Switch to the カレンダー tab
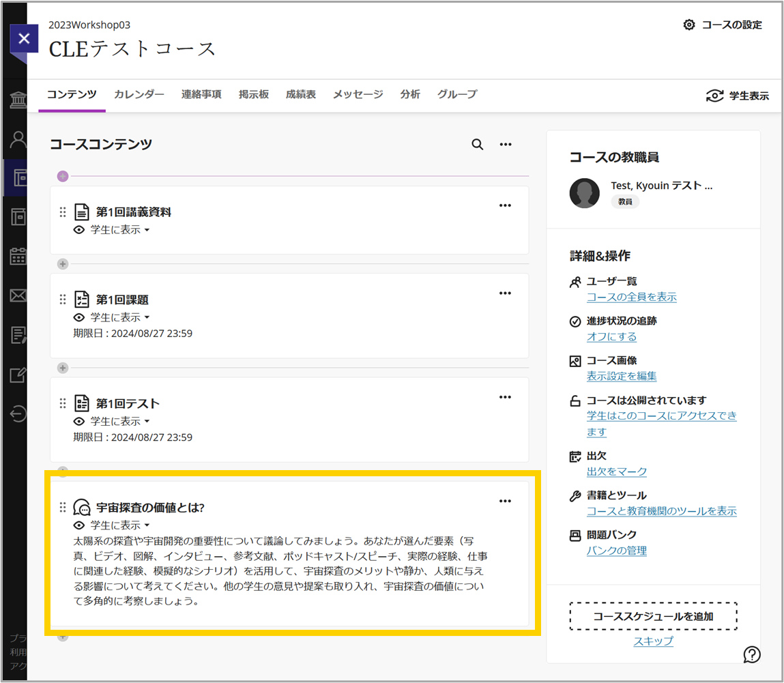The width and height of the screenshot is (784, 683). tap(139, 94)
